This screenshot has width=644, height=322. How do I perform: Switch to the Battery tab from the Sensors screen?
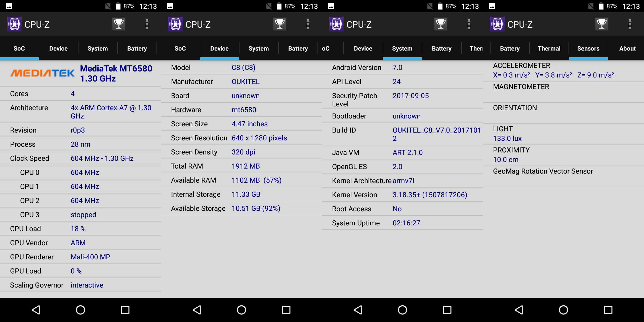[x=510, y=49]
